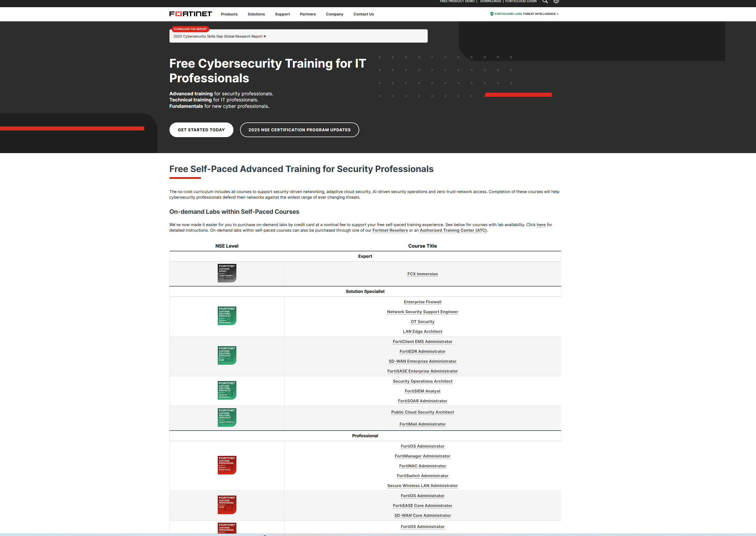
Task: Click the FortiGuard Labs shield icon
Action: point(492,14)
